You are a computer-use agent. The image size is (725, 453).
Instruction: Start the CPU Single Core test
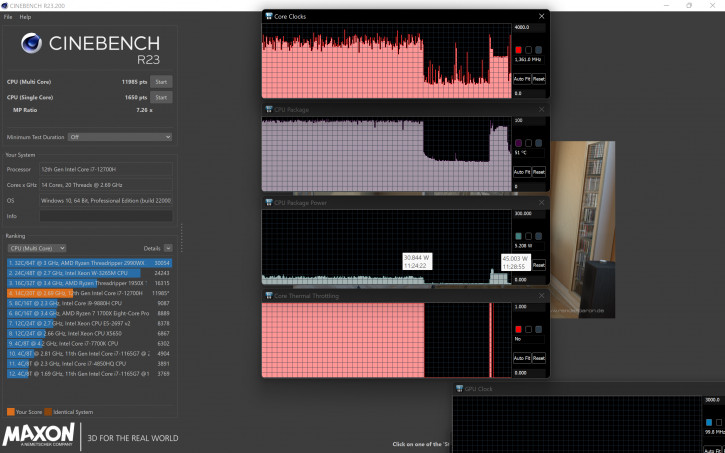click(x=161, y=98)
